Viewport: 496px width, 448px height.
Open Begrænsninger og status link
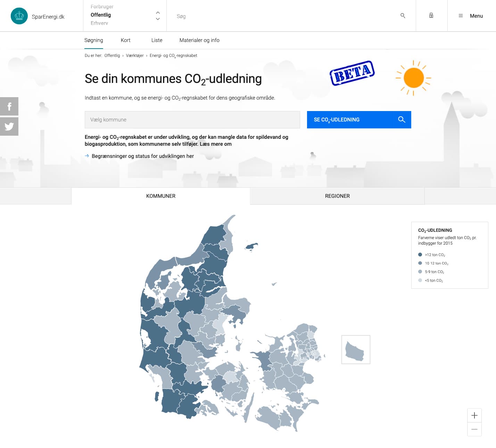[x=143, y=156]
